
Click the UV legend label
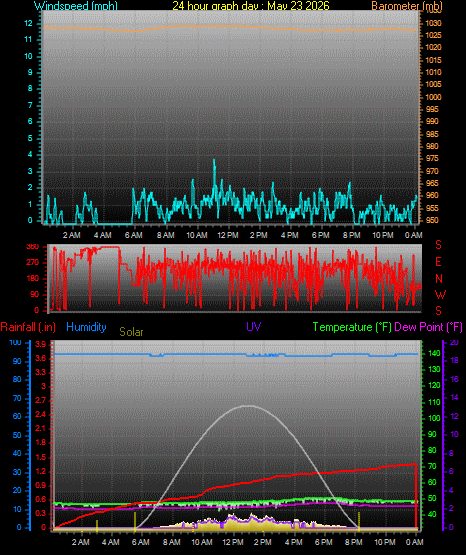click(254, 326)
